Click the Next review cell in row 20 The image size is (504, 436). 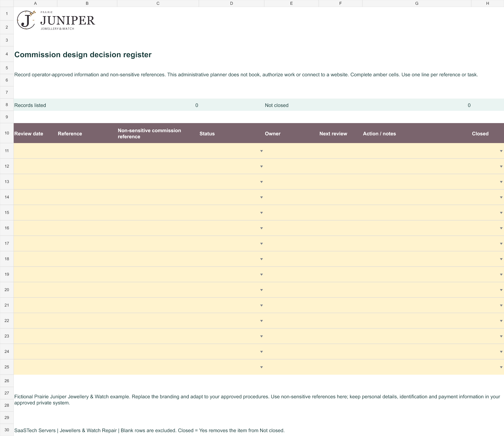(x=340, y=290)
